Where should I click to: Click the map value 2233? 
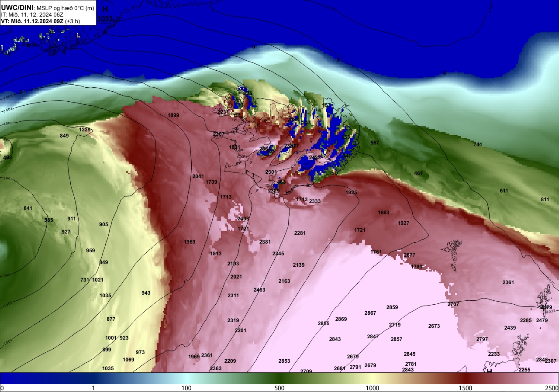[x=494, y=354]
